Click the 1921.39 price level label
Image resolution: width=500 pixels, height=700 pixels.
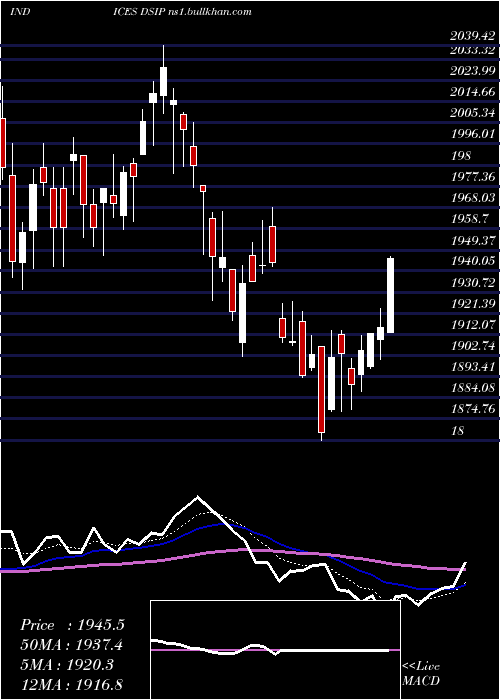point(473,304)
